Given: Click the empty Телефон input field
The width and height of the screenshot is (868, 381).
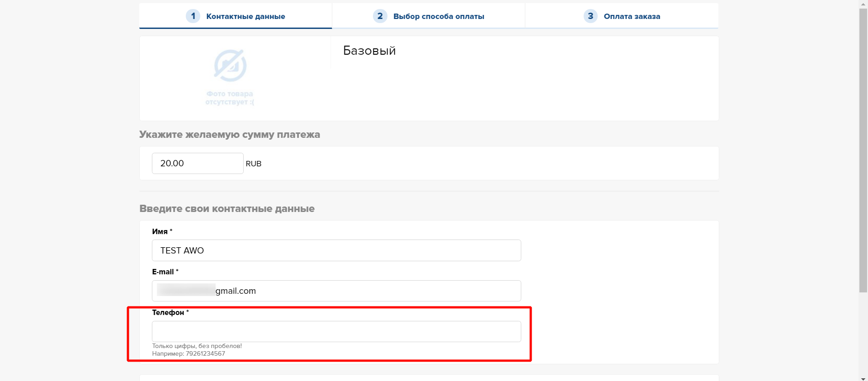Looking at the screenshot, I should 336,331.
